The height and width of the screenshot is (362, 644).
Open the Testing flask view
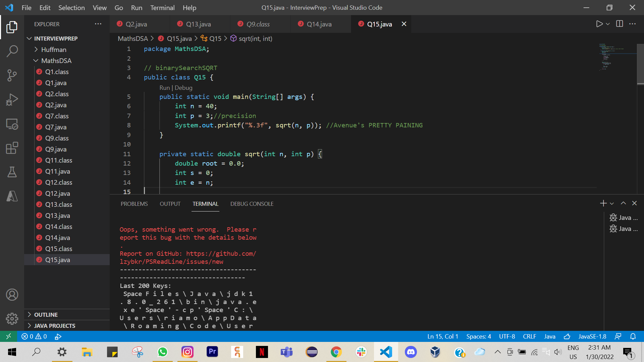(12, 172)
